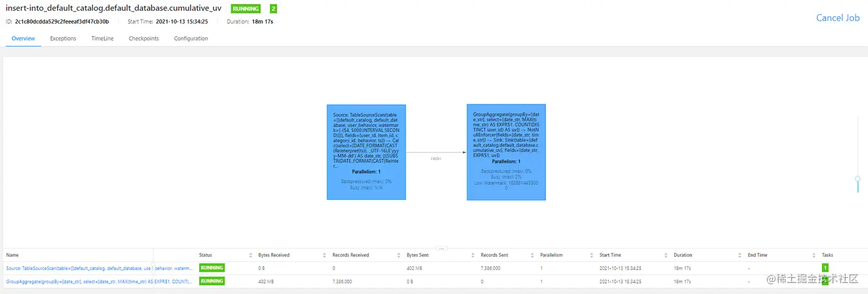Open the TimeLine tab
Viewport: 868px width, 294px height.
102,38
